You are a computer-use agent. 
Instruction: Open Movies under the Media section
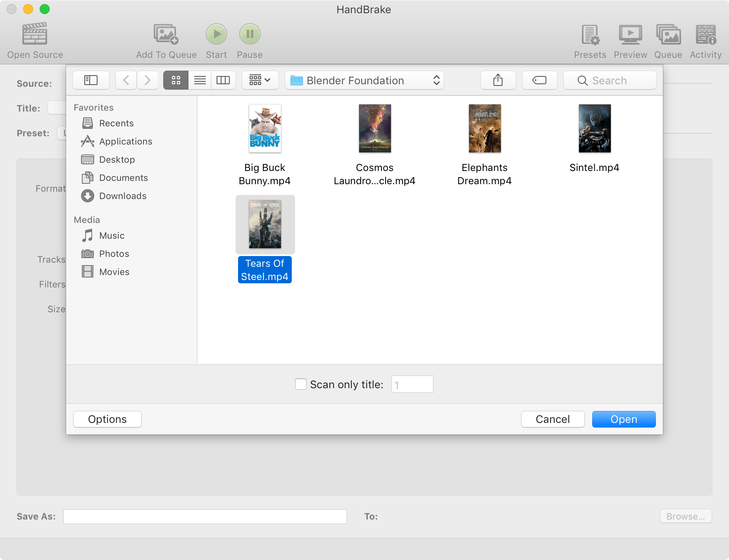coord(114,272)
